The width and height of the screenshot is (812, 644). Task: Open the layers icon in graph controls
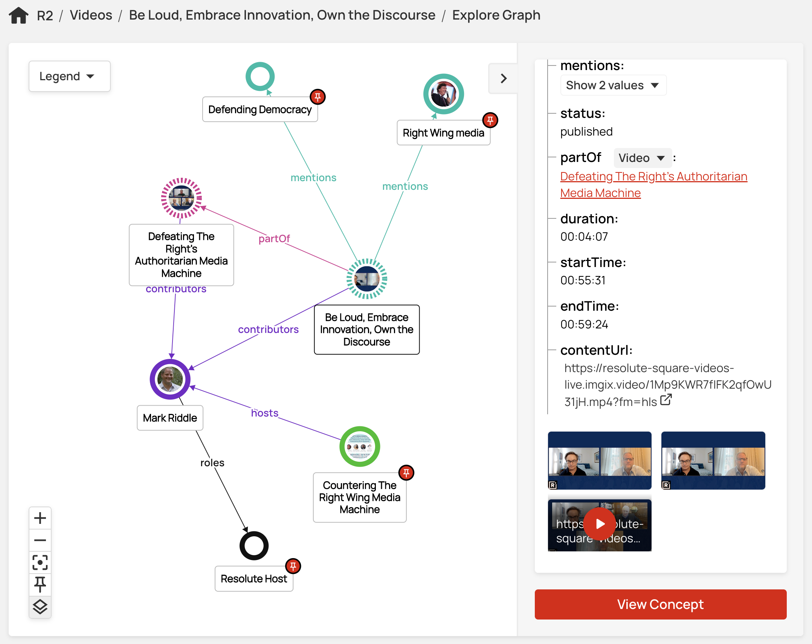click(40, 606)
